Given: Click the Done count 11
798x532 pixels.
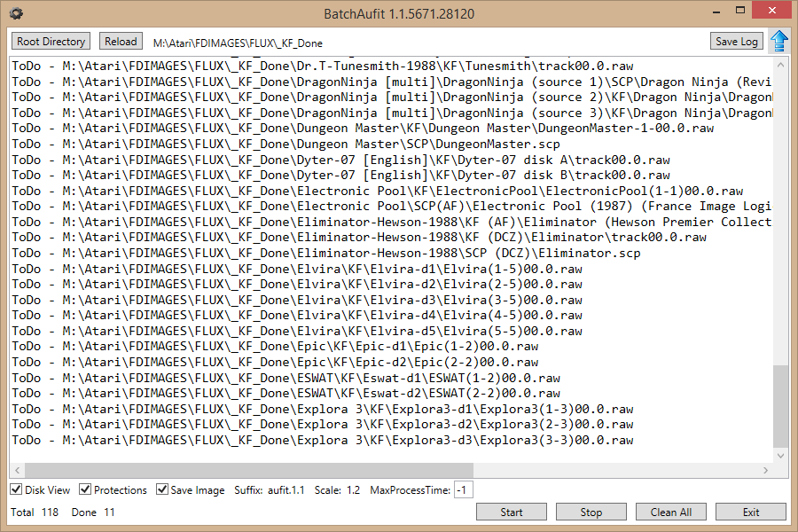Looking at the screenshot, I should (109, 512).
